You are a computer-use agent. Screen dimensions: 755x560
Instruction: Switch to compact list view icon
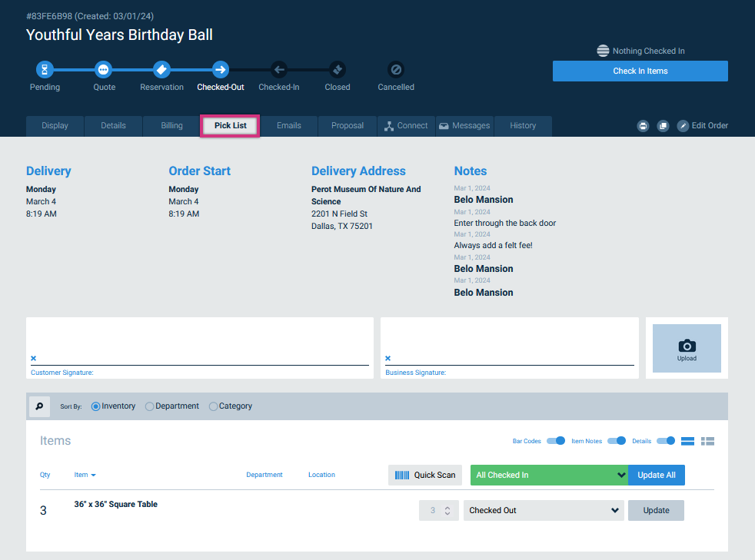click(x=707, y=441)
